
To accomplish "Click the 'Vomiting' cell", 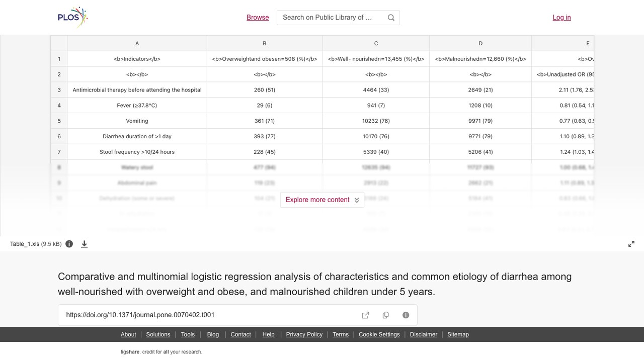I will [137, 121].
